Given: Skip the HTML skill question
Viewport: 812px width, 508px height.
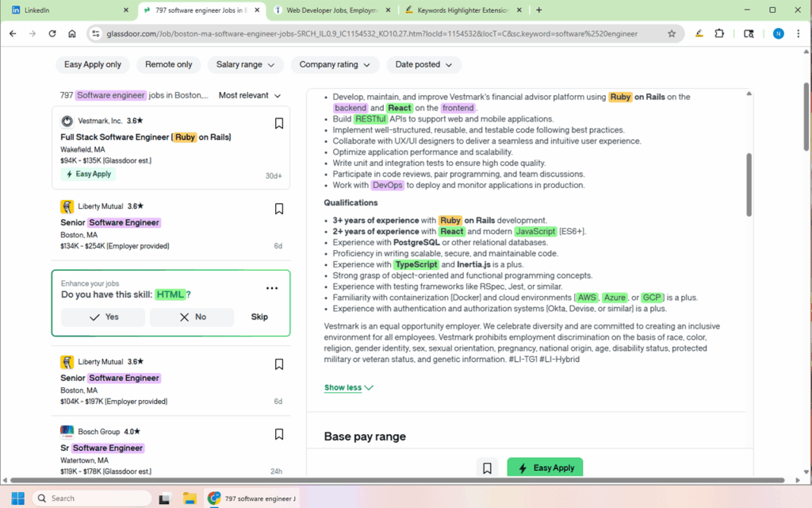Looking at the screenshot, I should (x=259, y=317).
